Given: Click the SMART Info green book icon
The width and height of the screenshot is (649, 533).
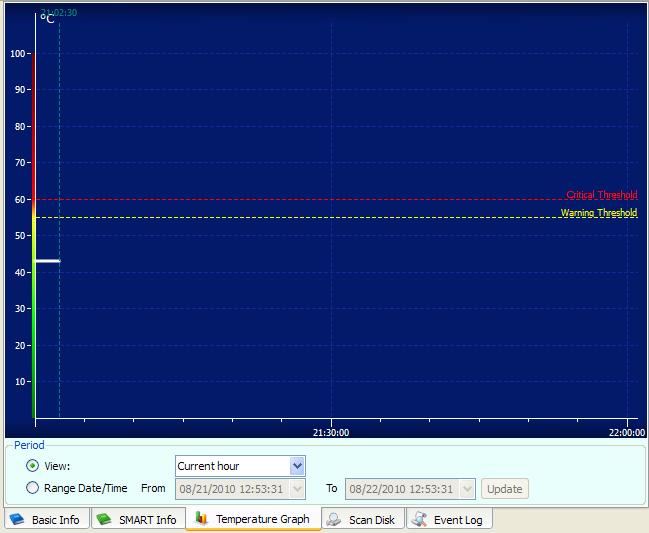Looking at the screenshot, I should click(x=104, y=519).
